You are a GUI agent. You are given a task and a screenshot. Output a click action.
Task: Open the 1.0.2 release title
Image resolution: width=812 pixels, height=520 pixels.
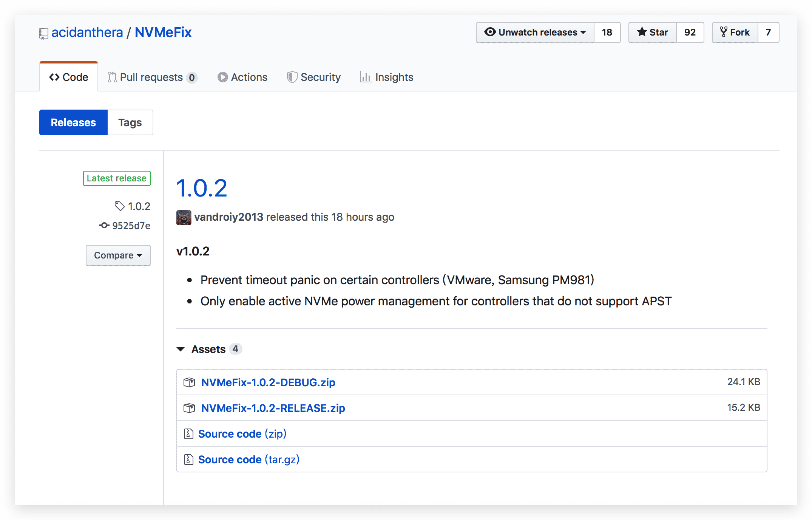coord(202,188)
